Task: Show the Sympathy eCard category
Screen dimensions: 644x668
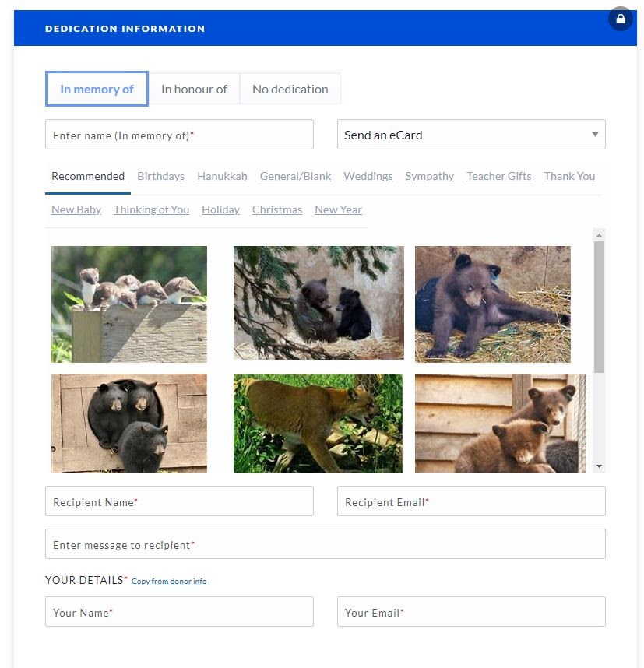Action: pos(429,176)
